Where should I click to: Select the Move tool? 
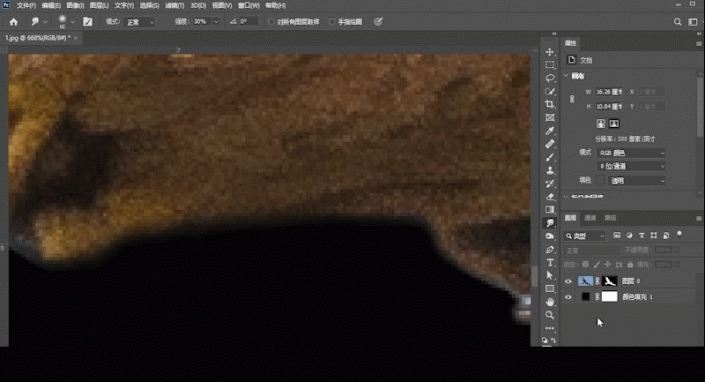549,52
